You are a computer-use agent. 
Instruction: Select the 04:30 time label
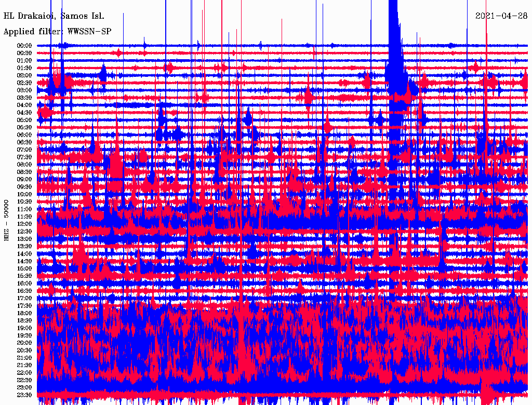coord(24,113)
